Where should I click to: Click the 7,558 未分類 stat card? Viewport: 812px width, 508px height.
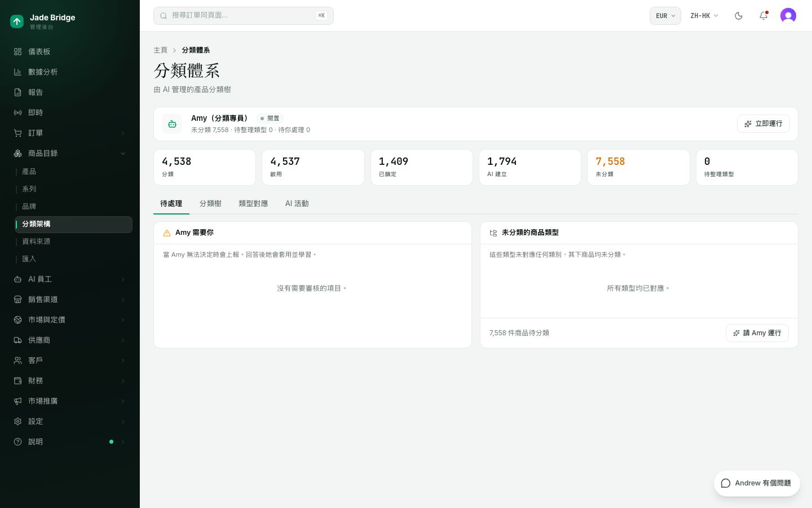pyautogui.click(x=638, y=167)
